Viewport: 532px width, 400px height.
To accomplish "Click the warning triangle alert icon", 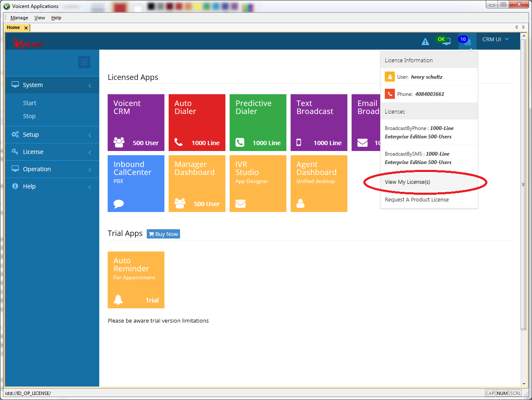I will (425, 42).
